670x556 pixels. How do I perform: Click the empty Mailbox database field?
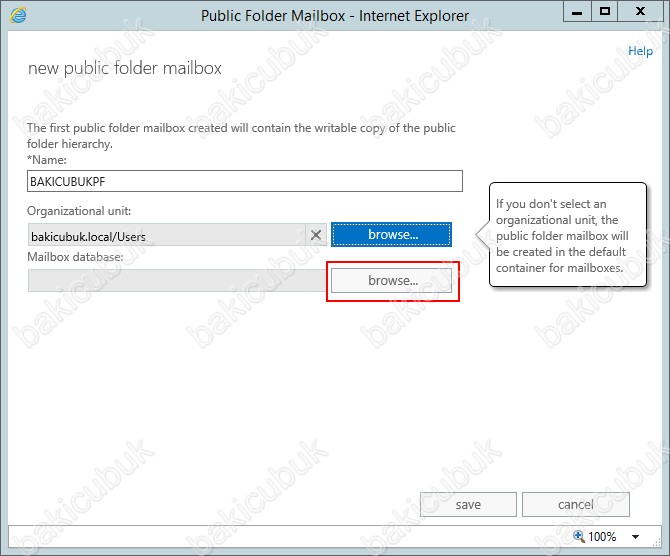click(177, 281)
